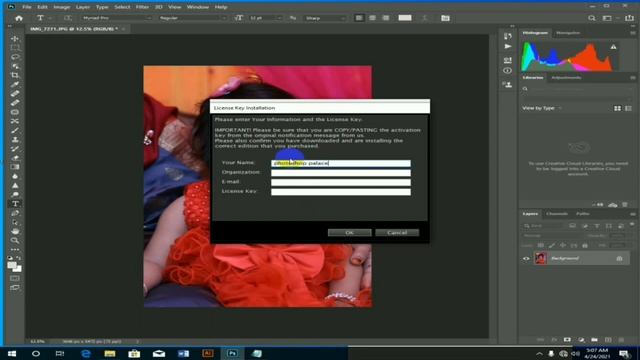The height and width of the screenshot is (360, 640).
Task: Select the Zoom tool
Action: 15,240
